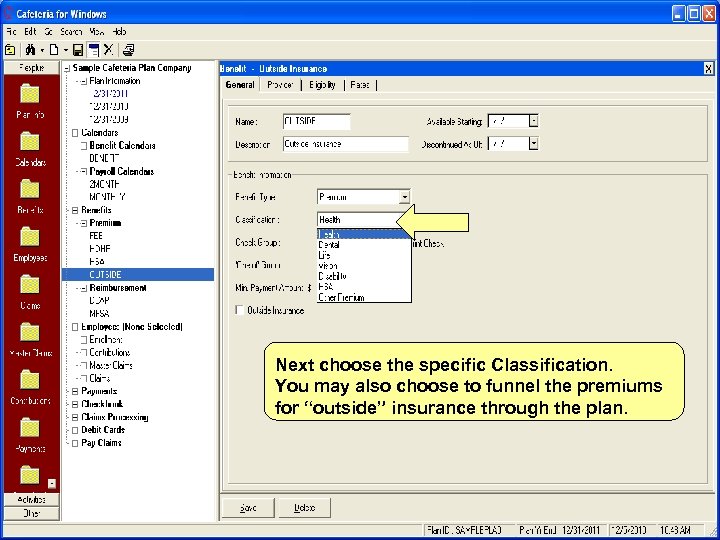Viewport: 720px width, 540px height.
Task: Select the Debit Cards tree item
Action: pos(103,430)
